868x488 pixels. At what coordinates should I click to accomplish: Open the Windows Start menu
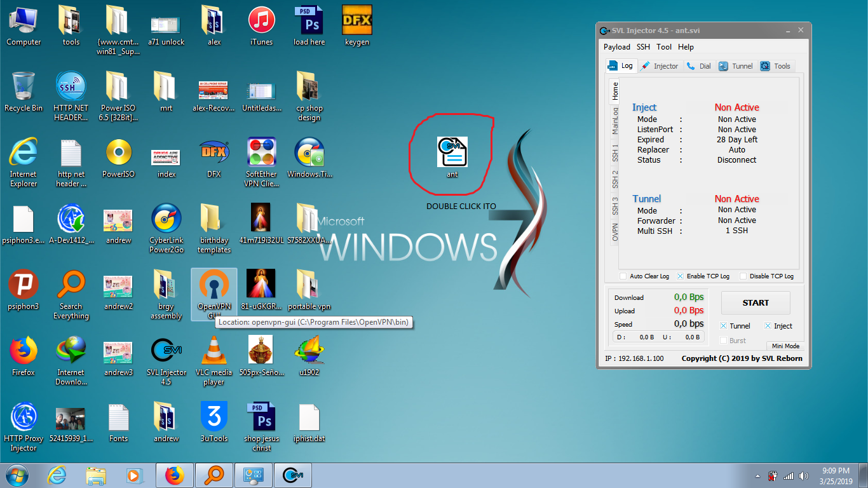(x=17, y=475)
